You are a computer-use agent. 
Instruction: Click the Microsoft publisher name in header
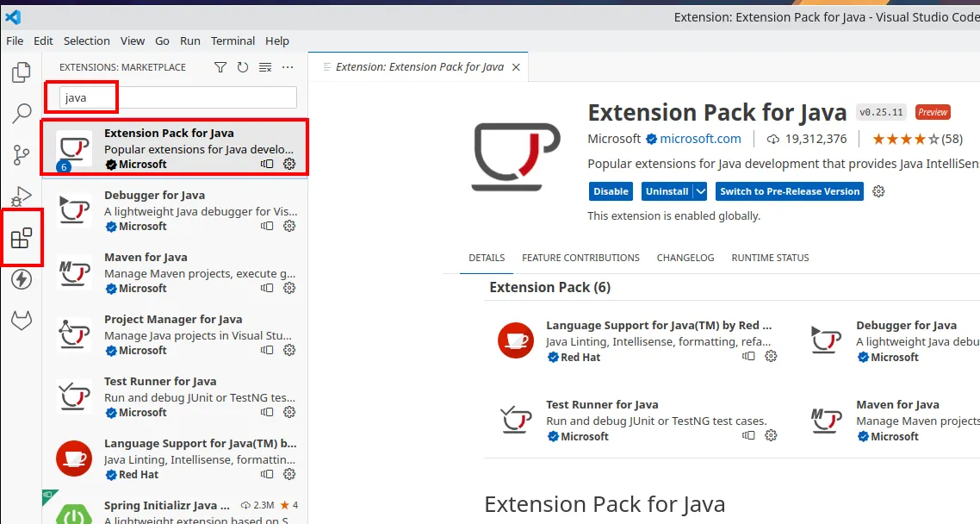614,139
